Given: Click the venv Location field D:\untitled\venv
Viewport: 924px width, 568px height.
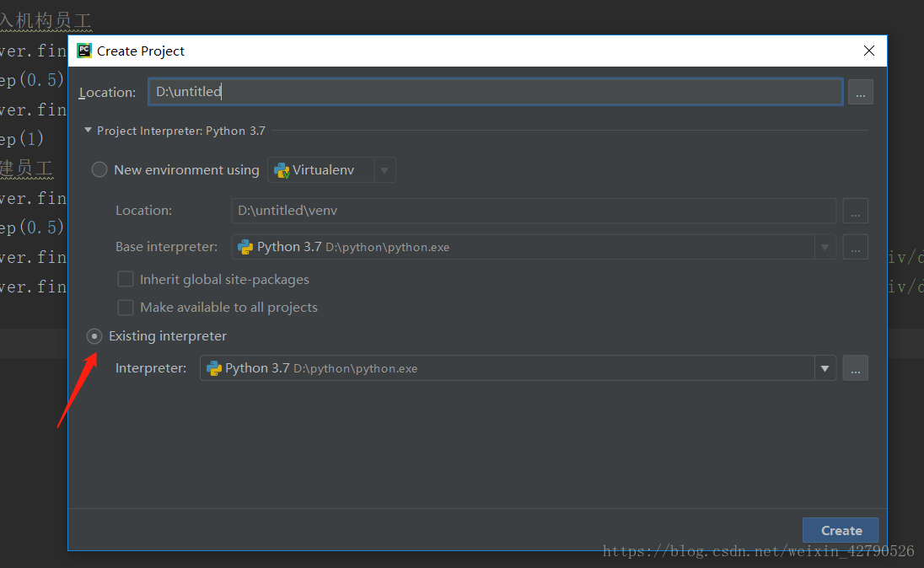Looking at the screenshot, I should point(534,211).
